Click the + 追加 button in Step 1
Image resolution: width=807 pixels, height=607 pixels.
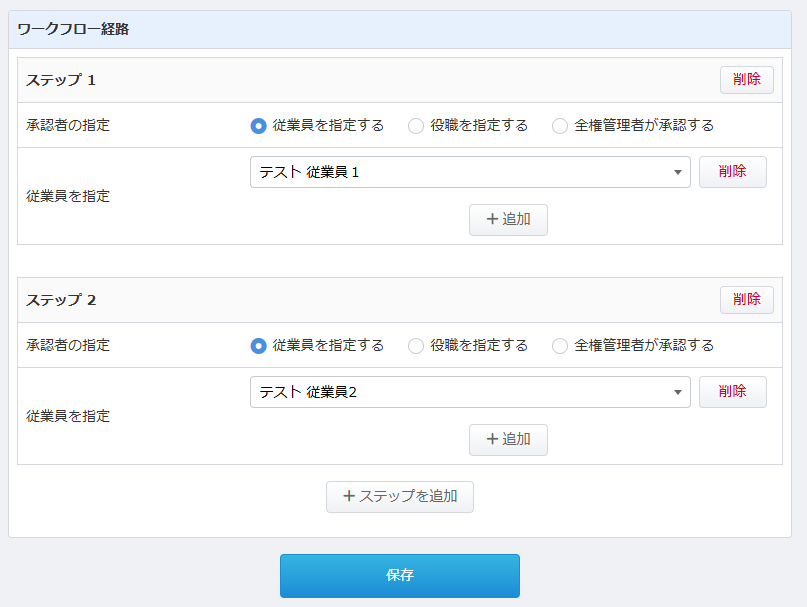tap(508, 220)
